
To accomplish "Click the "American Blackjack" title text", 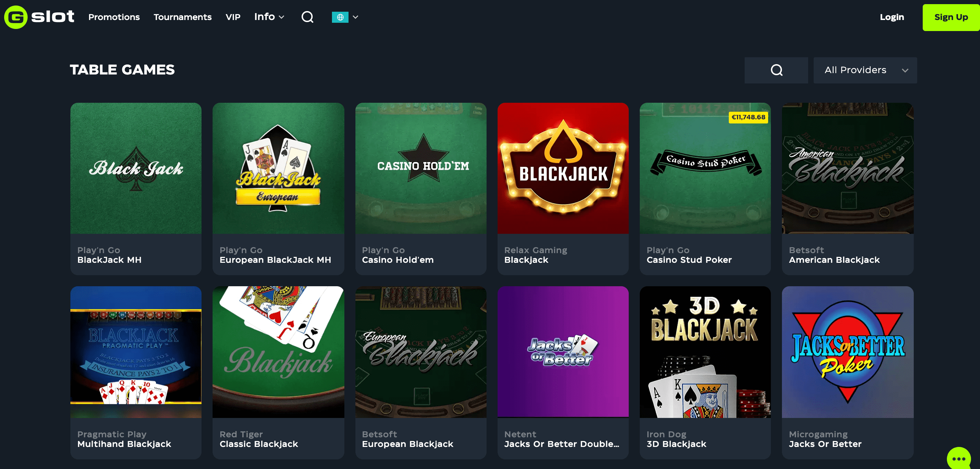I will pos(834,260).
